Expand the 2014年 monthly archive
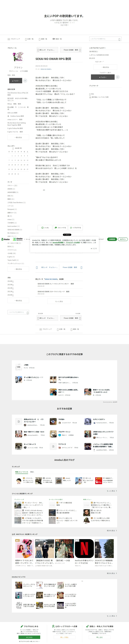Viewport: 129px width, 644px height. 11,281
